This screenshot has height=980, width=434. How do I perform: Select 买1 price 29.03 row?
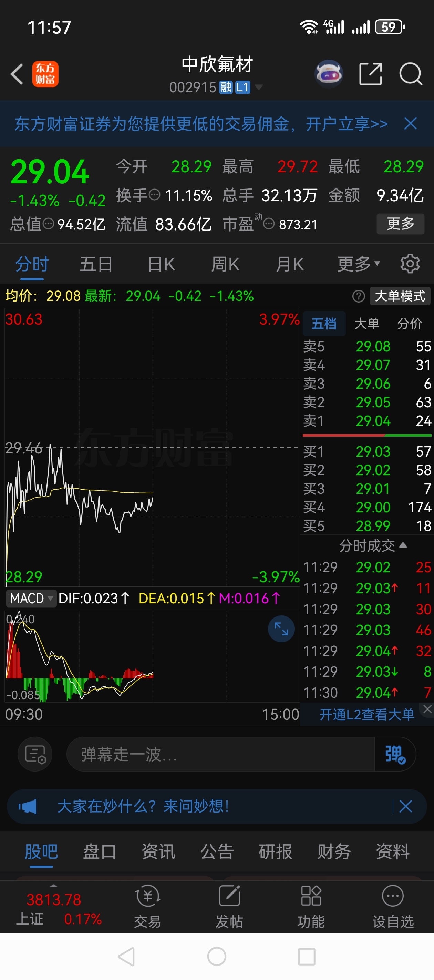tap(367, 451)
